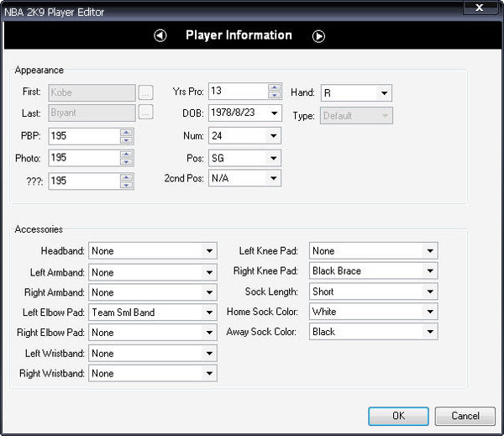Image resolution: width=504 pixels, height=436 pixels.
Task: Click the Player Information page title
Action: 239,35
